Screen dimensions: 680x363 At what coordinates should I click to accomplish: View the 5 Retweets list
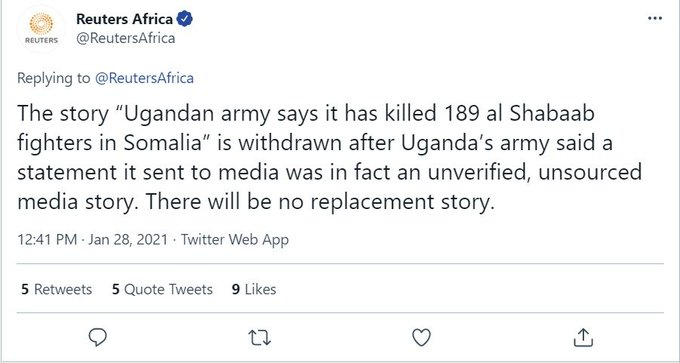[x=56, y=289]
